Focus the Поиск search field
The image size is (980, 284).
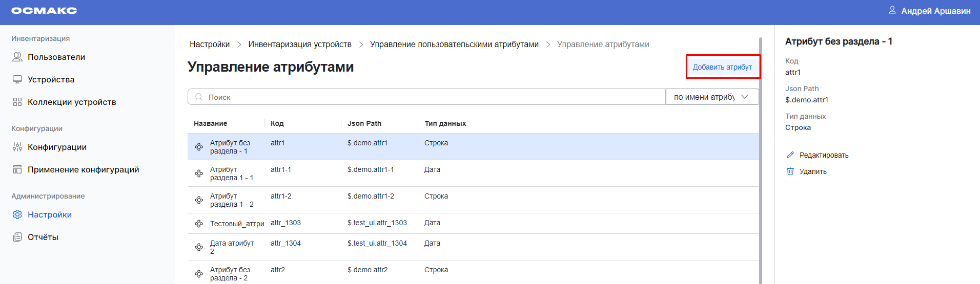point(431,97)
